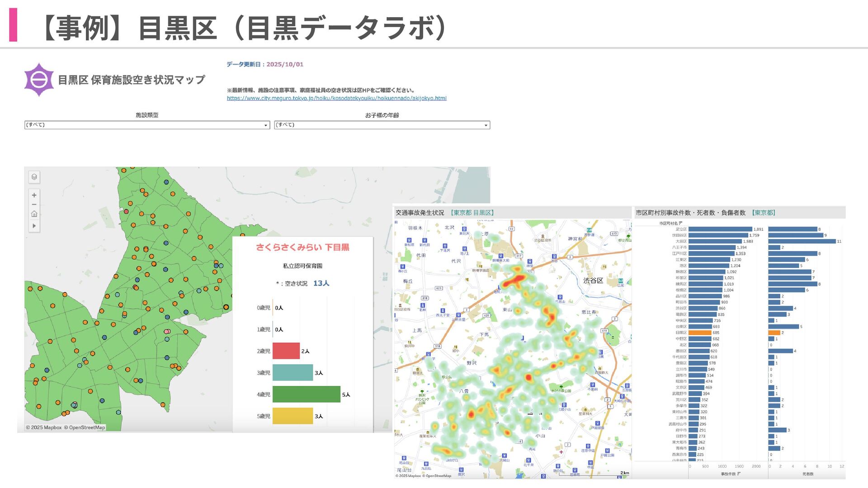The width and height of the screenshot is (868, 488).
Task: Select the orange 目黒区 accident count bar
Action: (699, 333)
